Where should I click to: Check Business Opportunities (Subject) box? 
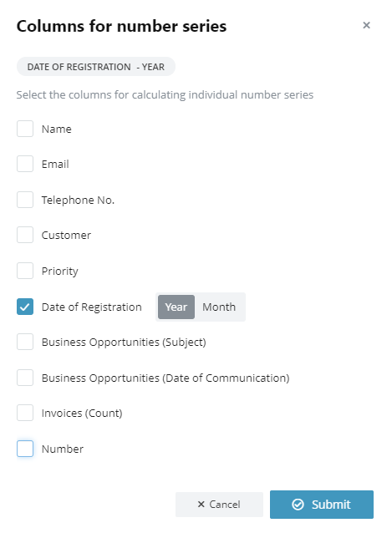point(25,342)
